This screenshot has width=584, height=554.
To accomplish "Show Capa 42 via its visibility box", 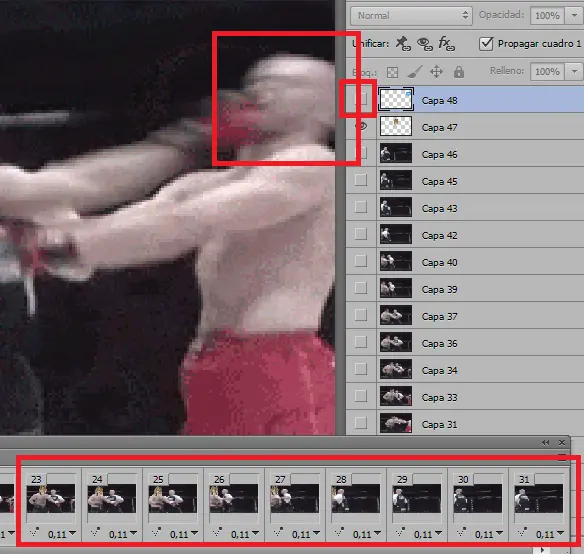I will 361,234.
